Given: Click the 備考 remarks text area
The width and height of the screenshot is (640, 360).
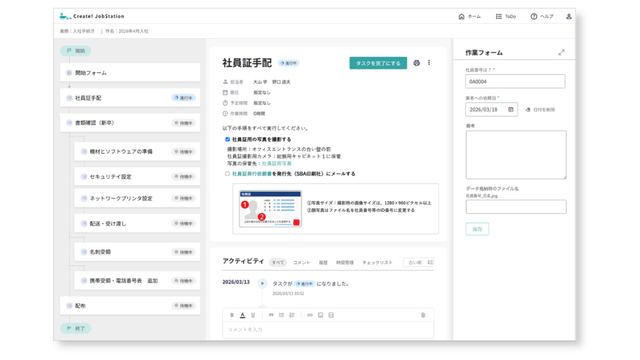Looking at the screenshot, I should [x=516, y=155].
